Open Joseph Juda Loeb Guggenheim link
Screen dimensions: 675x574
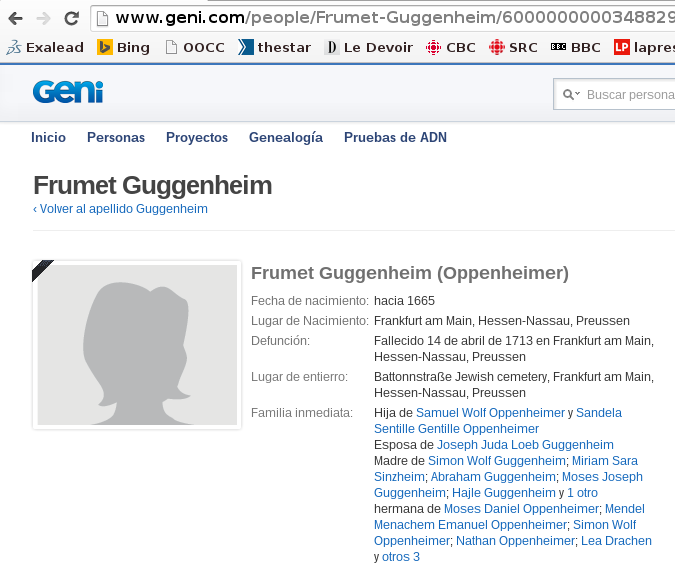pos(525,445)
